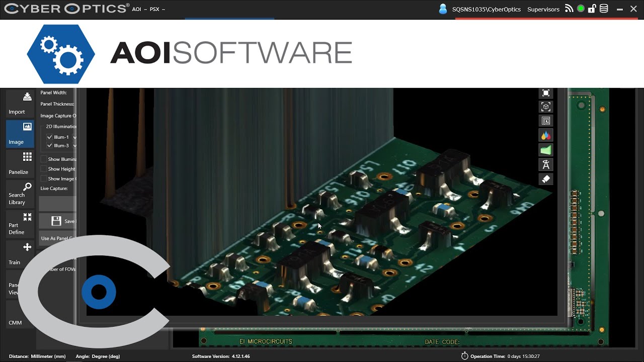
Task: Click the 2D Illumination group label
Action: 61,127
